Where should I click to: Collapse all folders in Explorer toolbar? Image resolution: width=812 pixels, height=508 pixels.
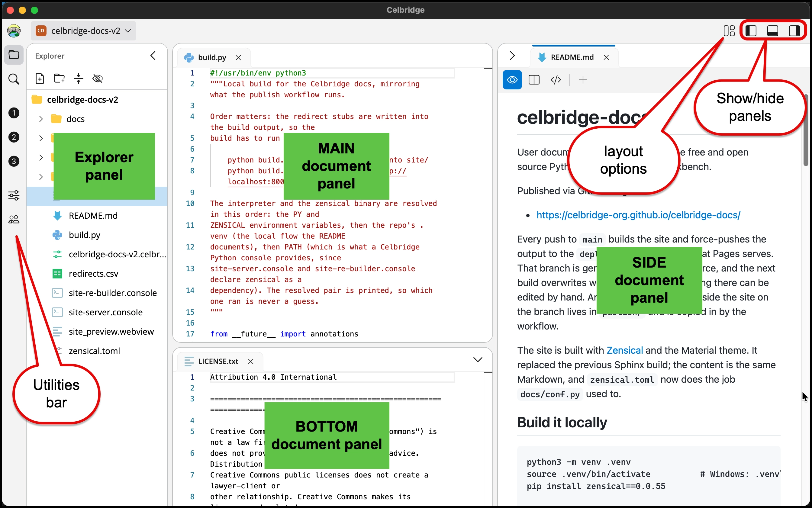click(x=79, y=79)
